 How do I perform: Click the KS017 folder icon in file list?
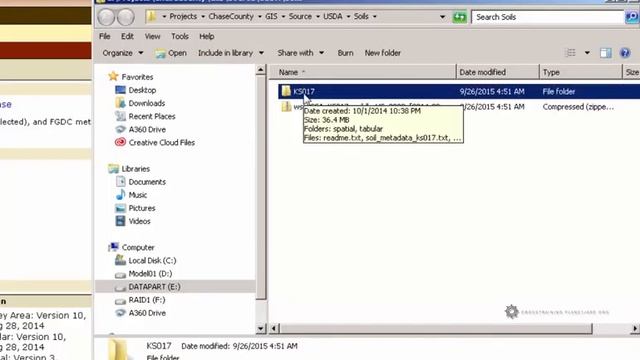286,91
